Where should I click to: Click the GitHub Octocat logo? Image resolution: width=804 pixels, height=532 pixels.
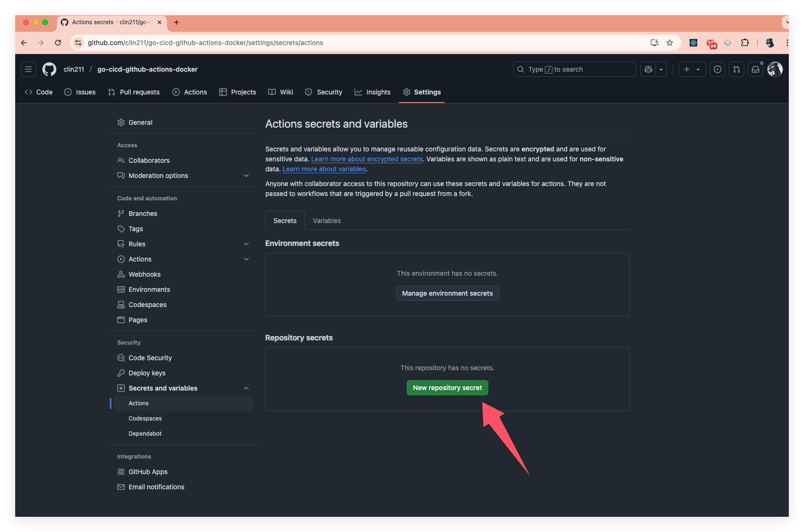pos(49,69)
